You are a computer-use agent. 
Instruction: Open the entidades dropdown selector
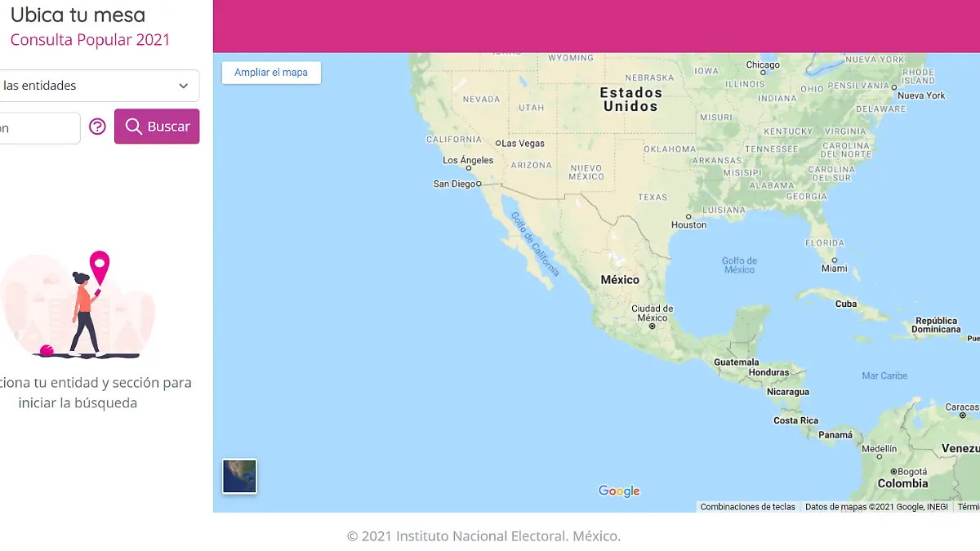pos(98,86)
